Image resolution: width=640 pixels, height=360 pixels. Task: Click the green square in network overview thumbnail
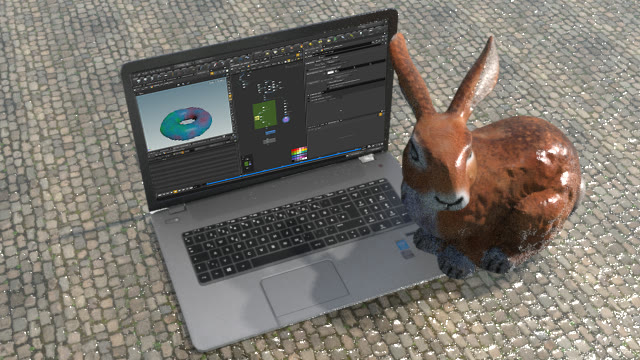[x=247, y=164]
